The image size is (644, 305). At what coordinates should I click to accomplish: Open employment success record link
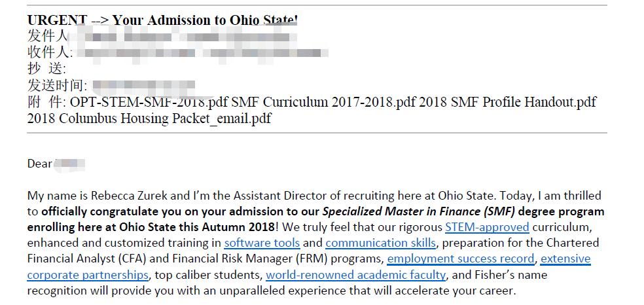click(x=461, y=259)
